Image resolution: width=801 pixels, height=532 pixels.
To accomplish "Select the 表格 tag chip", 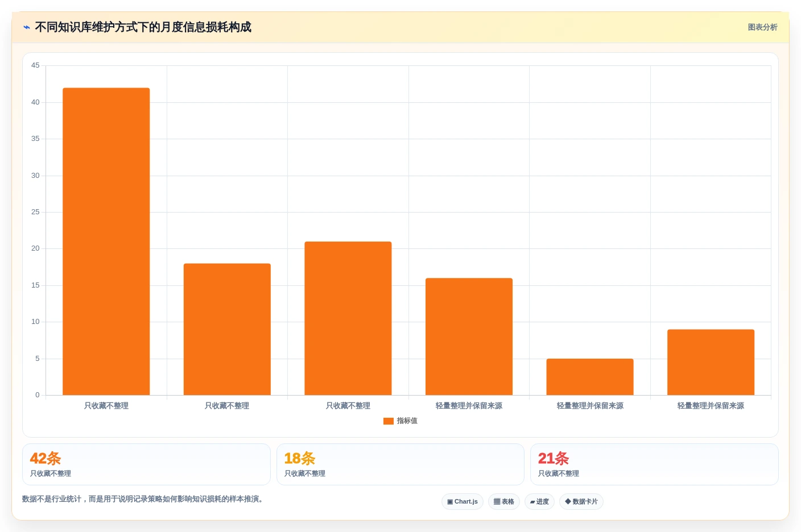I will (504, 501).
